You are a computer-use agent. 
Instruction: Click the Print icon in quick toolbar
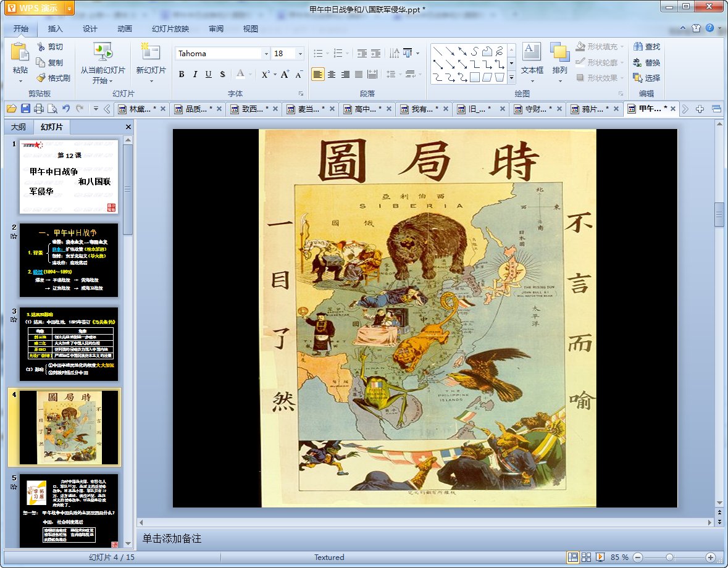pos(39,109)
